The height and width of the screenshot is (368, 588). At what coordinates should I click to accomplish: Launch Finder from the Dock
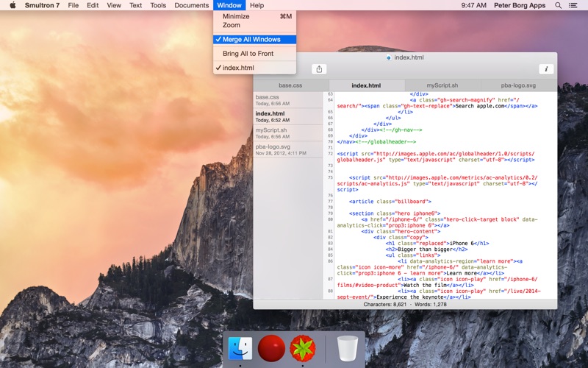coord(240,348)
